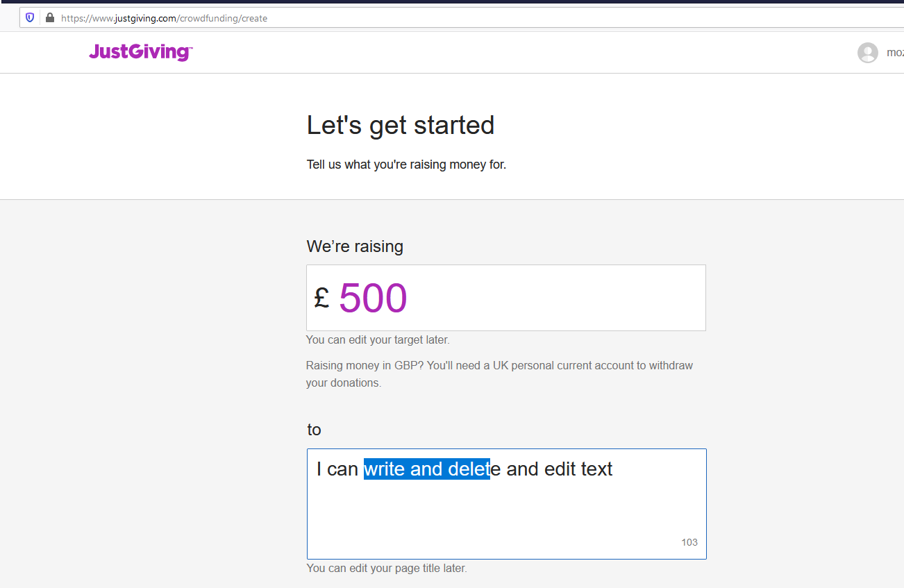Click inside the page title text box
The image size is (904, 588).
point(506,504)
